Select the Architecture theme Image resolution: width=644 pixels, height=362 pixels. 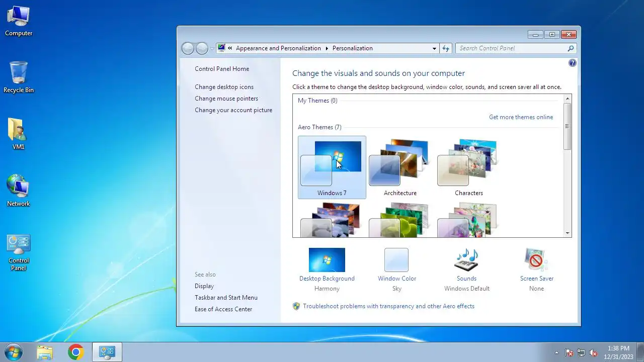tap(400, 167)
